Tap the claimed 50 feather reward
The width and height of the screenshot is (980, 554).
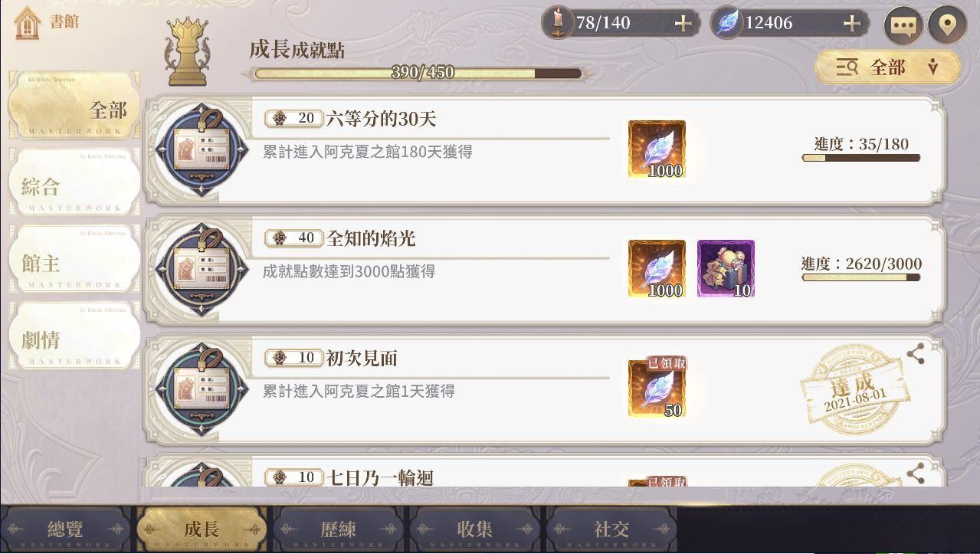[657, 388]
